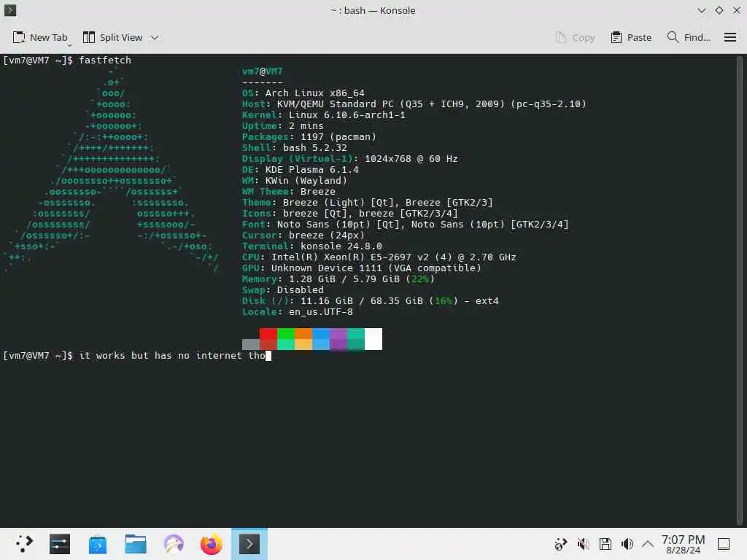Image resolution: width=747 pixels, height=560 pixels.
Task: Click the 'KWin (Wayland)' text
Action: pyautogui.click(x=306, y=181)
